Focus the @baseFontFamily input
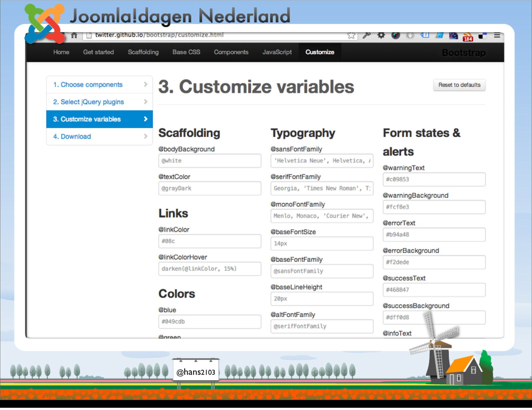 322,271
